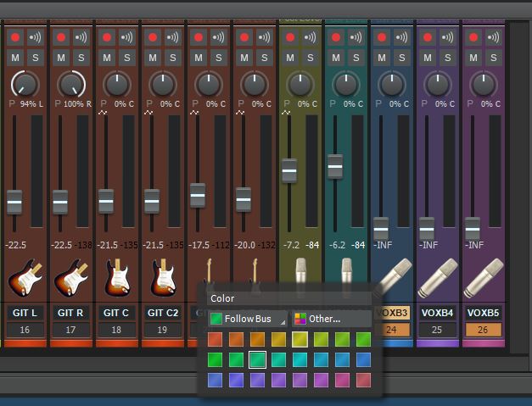Click the automation read icon above the GIT C fader
This screenshot has width=532, height=406.
(x=103, y=113)
